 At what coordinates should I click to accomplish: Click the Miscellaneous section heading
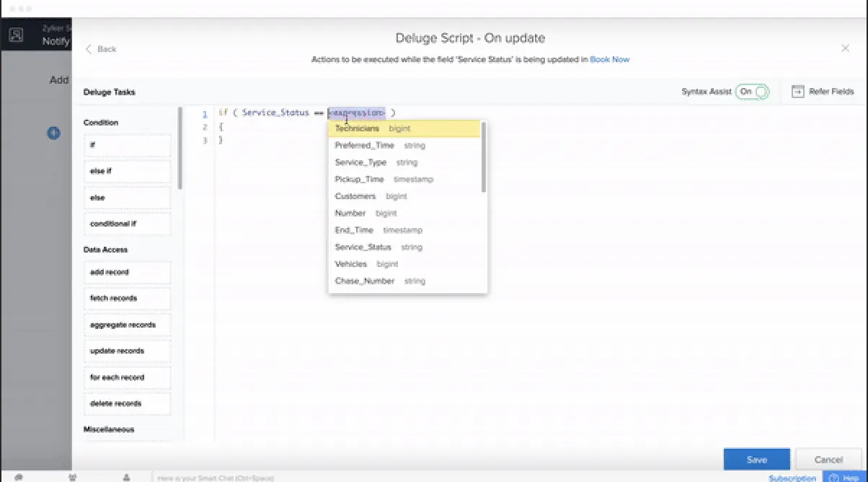[x=109, y=429]
